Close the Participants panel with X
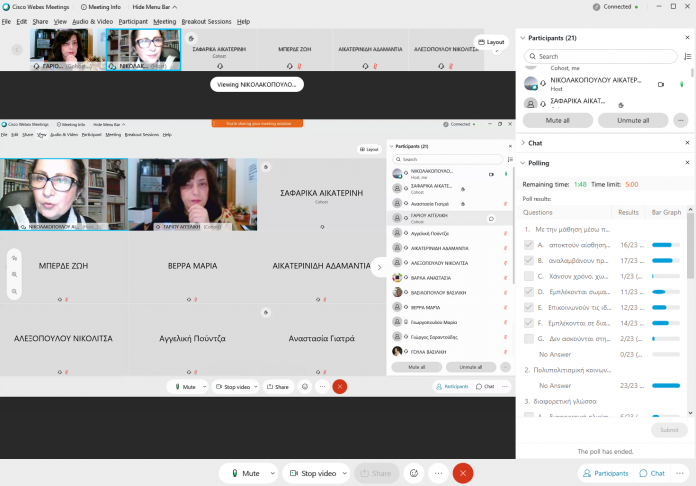This screenshot has width=696, height=486. coord(686,37)
